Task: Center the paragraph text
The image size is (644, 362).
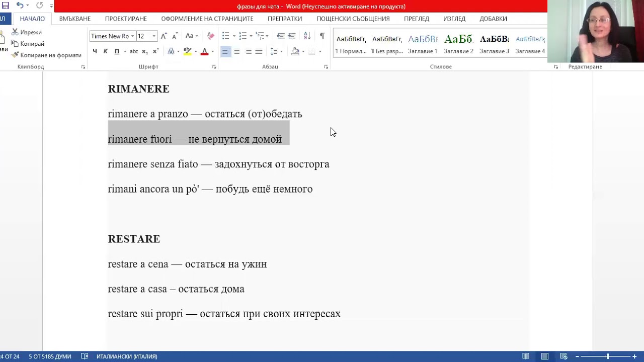Action: (x=236, y=51)
